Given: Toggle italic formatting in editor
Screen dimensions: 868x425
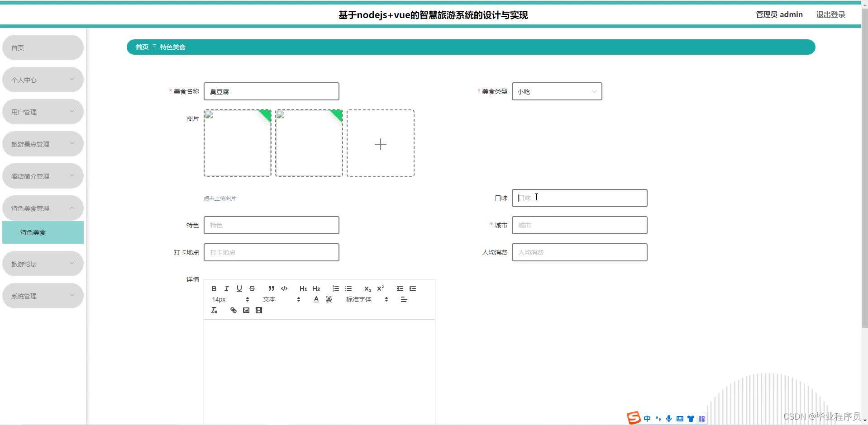Looking at the screenshot, I should pos(227,288).
